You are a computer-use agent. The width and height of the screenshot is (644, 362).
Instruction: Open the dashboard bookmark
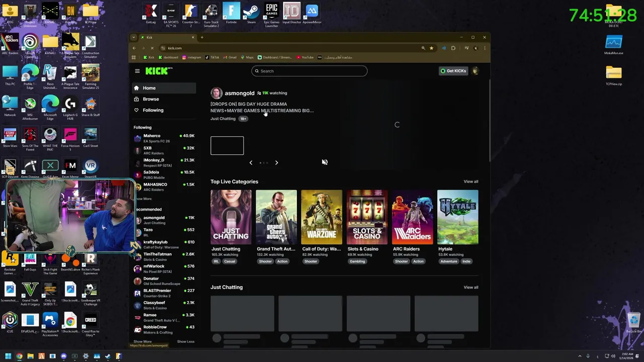click(168, 57)
